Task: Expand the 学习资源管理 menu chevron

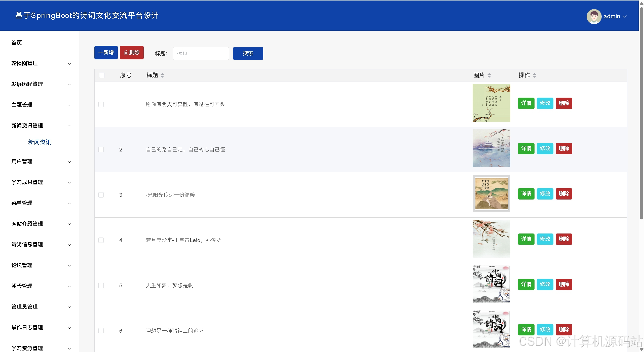Action: (x=70, y=348)
